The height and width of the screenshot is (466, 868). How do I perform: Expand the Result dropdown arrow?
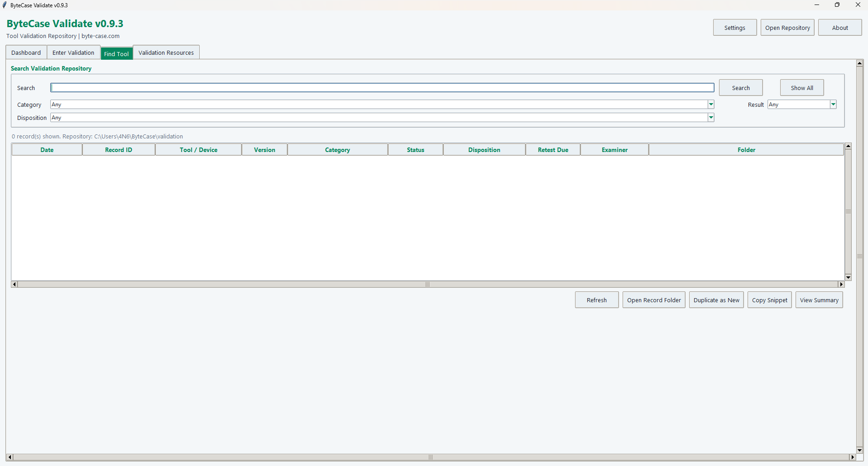coord(833,105)
